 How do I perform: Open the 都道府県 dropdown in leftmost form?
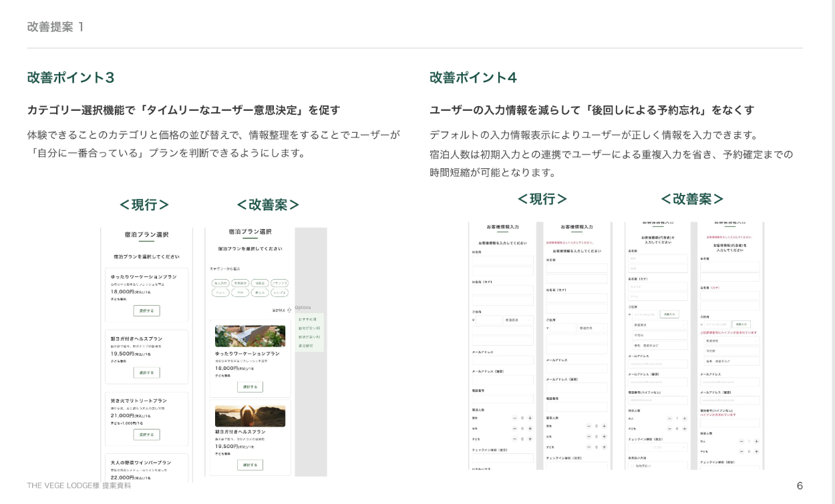click(x=518, y=320)
